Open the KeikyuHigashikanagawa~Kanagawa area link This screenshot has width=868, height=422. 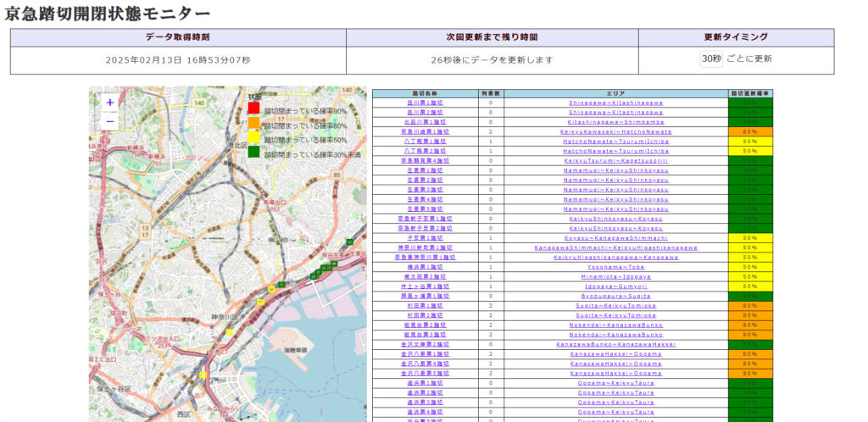coord(616,257)
